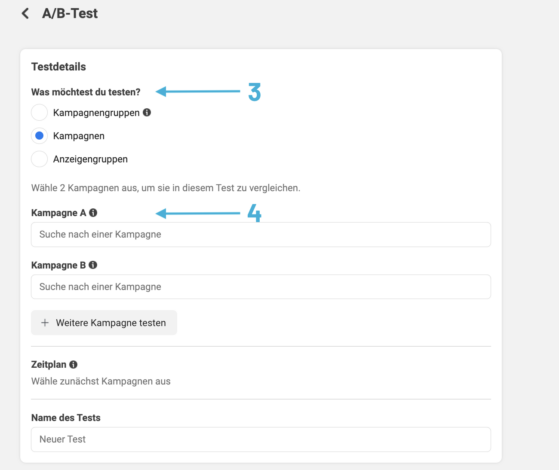559x470 pixels.
Task: Open info icon next to Kampagnengruppen
Action: tap(147, 113)
